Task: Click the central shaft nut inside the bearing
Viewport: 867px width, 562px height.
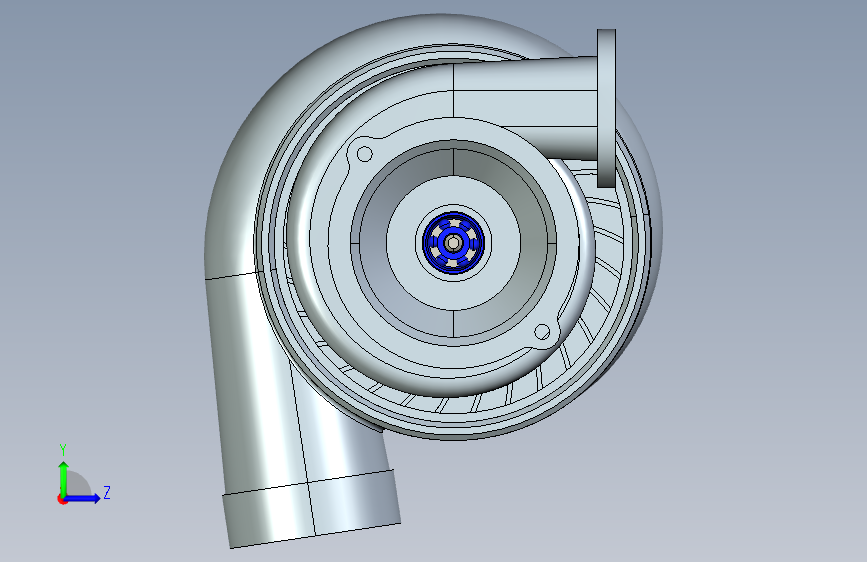Action: click(453, 243)
